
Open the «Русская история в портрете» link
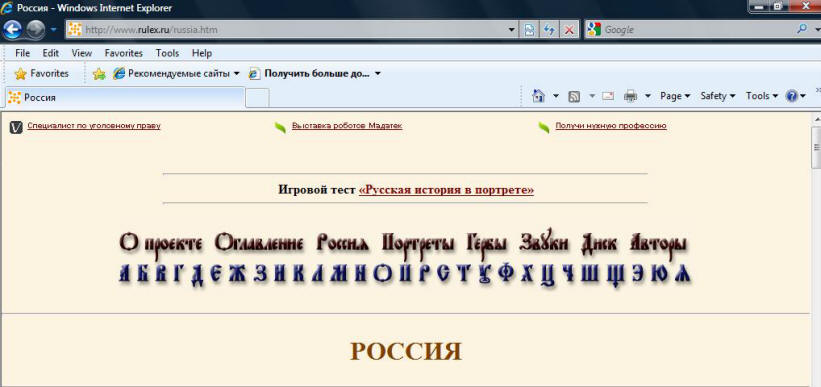(446, 190)
